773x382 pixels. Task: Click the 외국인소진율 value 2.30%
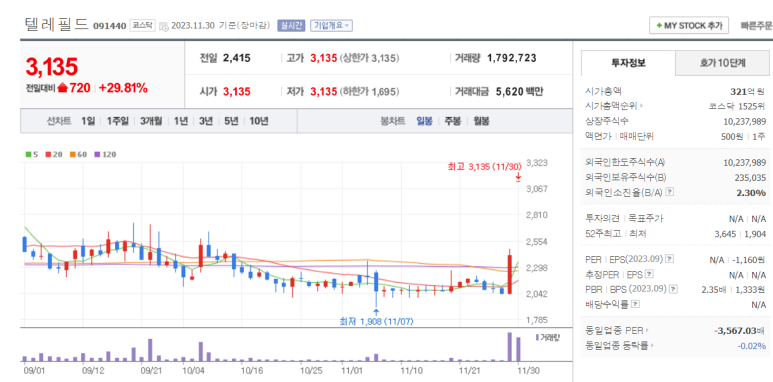[751, 193]
